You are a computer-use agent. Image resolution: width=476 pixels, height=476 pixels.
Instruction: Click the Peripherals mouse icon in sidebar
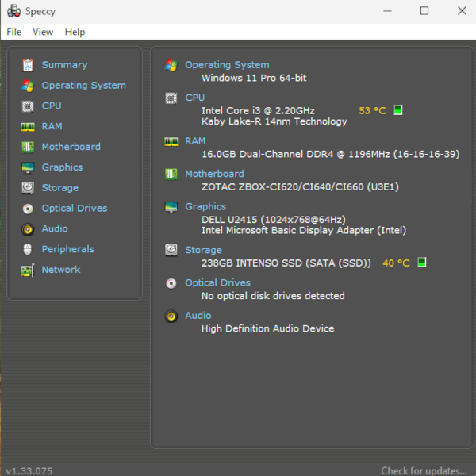(x=28, y=250)
